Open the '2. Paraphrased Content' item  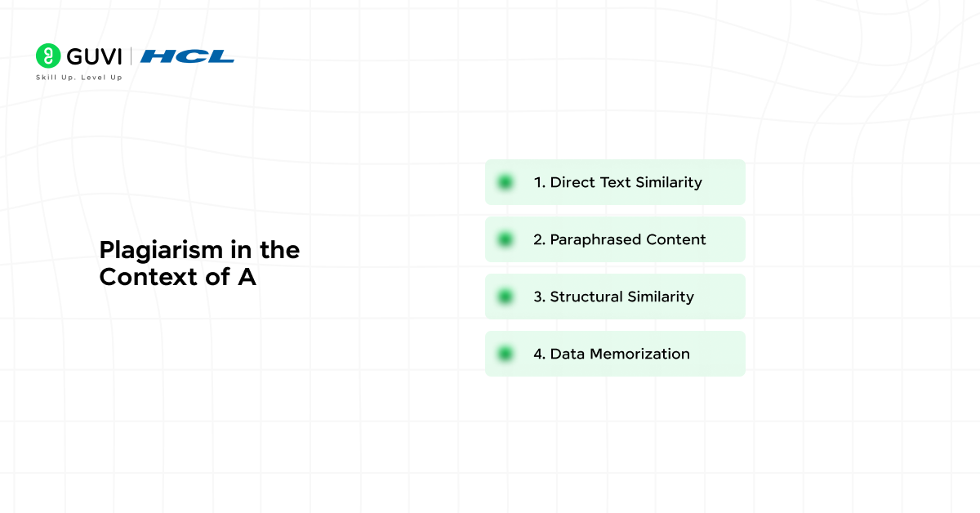pyautogui.click(x=615, y=239)
